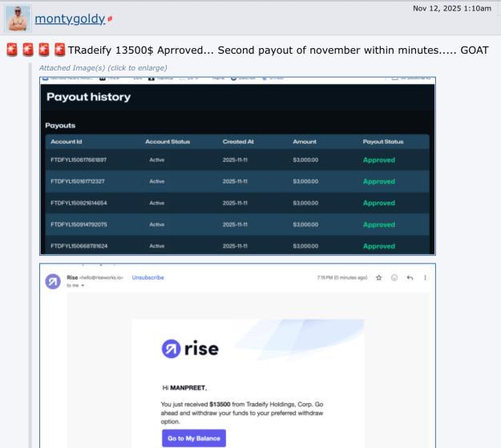Select account FTDFYL150161712327
Screen dimensions: 501x448
point(78,181)
